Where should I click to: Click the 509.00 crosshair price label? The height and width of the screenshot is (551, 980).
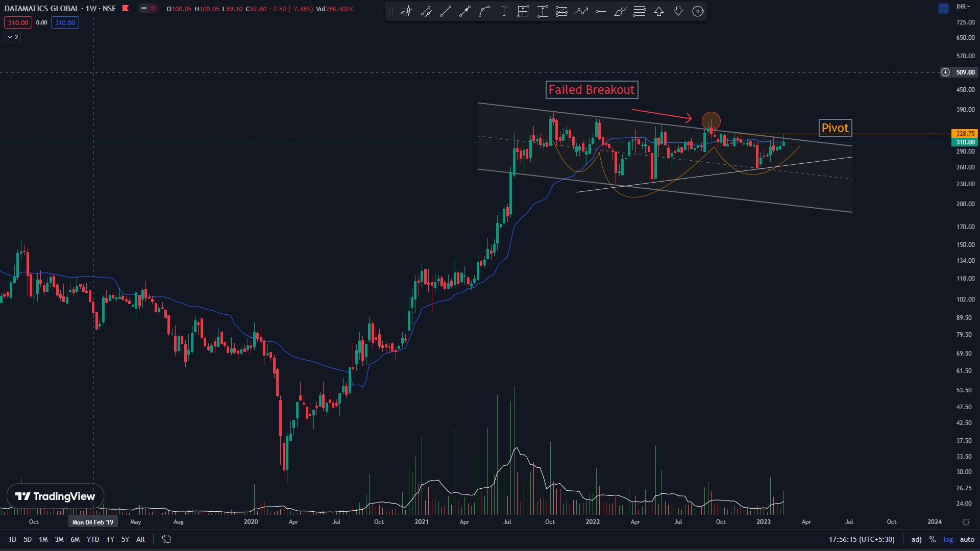[965, 72]
